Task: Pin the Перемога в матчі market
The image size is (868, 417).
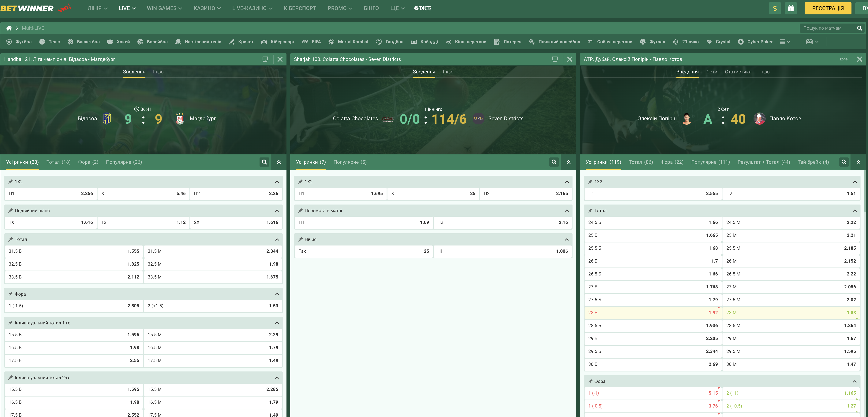Action: [x=300, y=211]
